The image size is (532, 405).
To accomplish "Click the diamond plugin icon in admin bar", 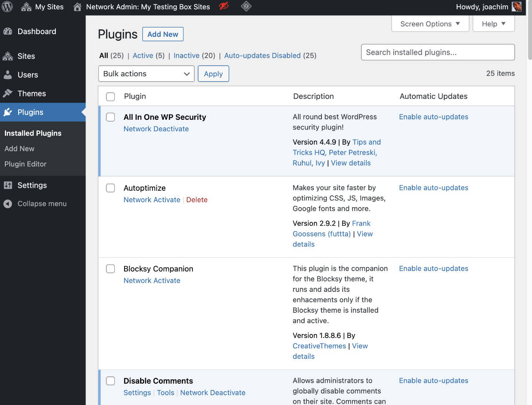I will (246, 7).
